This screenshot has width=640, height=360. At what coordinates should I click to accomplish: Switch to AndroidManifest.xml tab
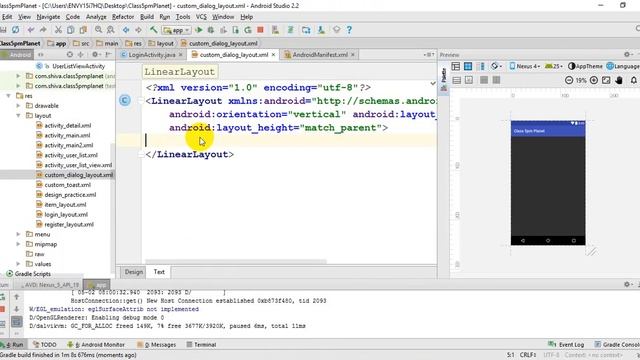point(320,55)
